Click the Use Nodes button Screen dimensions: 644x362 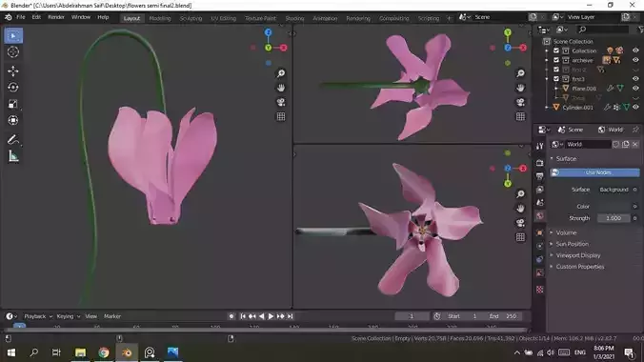pos(594,172)
